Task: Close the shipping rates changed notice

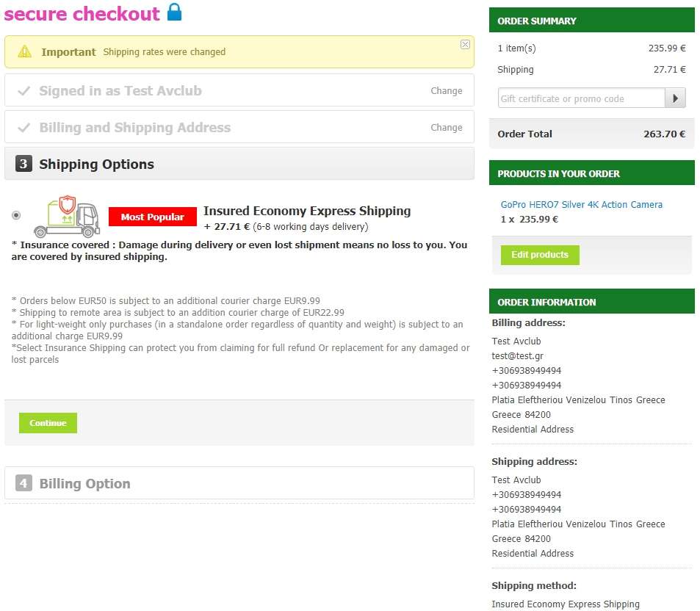Action: coord(465,45)
